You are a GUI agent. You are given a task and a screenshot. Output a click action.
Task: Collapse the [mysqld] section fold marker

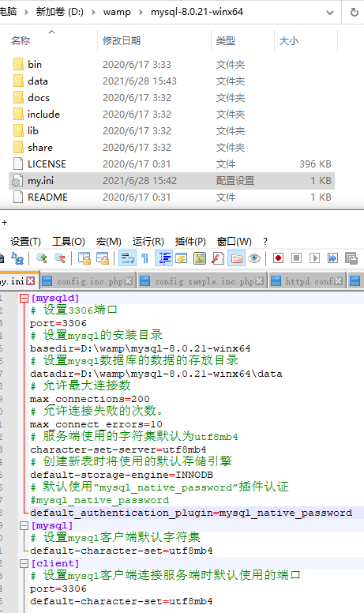[24, 299]
